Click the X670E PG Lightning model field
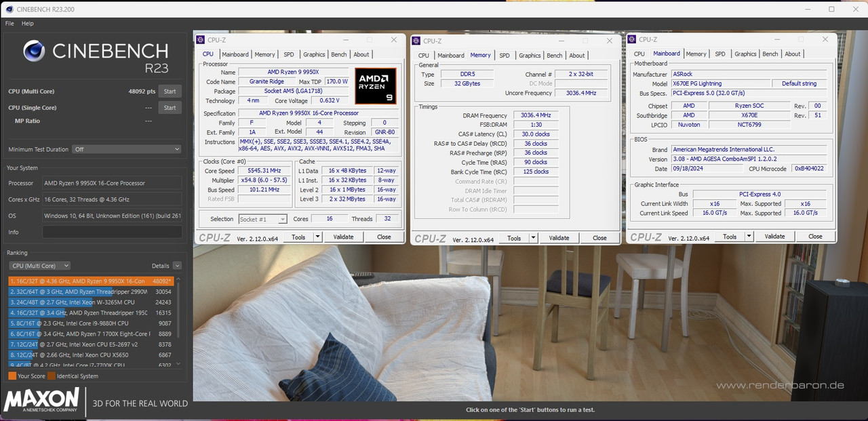Screen dimensions: 868x421 click(721, 83)
